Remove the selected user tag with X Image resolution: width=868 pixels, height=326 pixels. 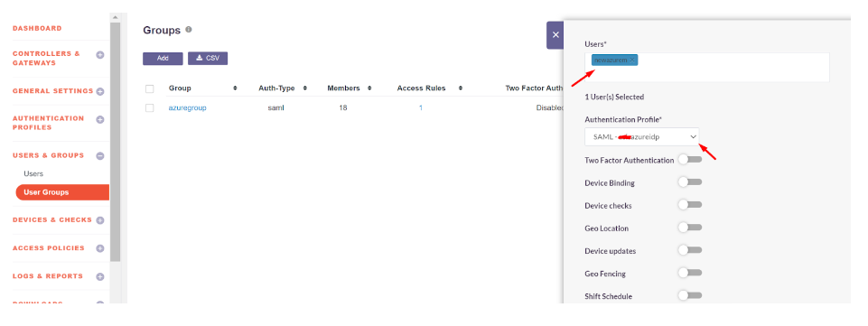click(632, 60)
